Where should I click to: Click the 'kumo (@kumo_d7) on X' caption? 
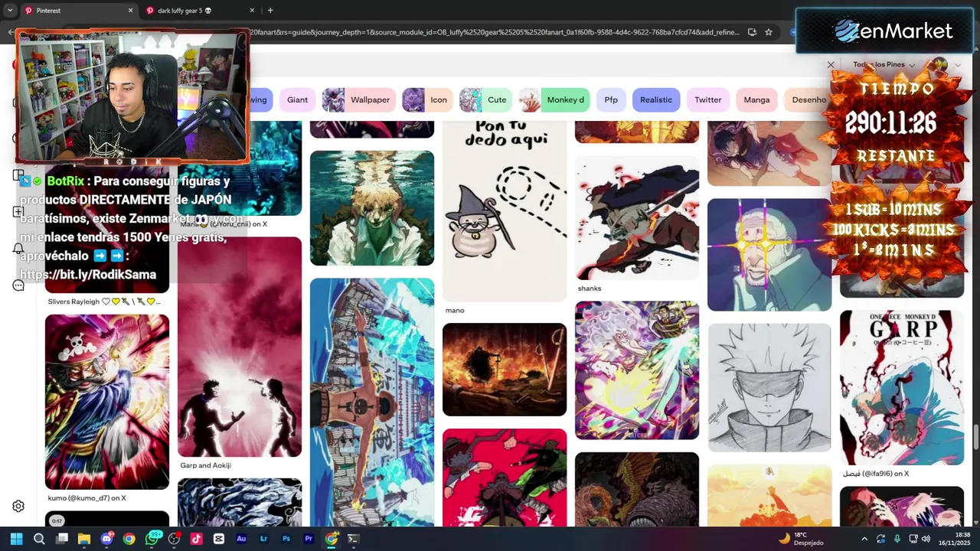click(87, 498)
